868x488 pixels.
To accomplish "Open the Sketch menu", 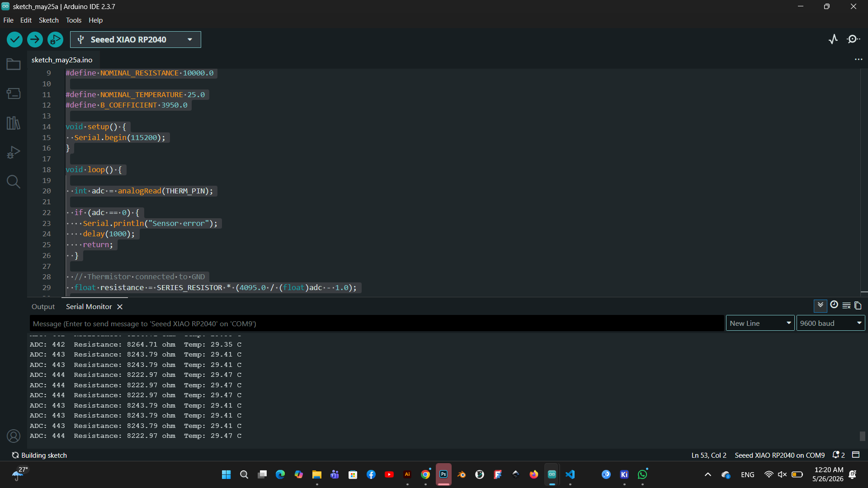I will pyautogui.click(x=49, y=20).
